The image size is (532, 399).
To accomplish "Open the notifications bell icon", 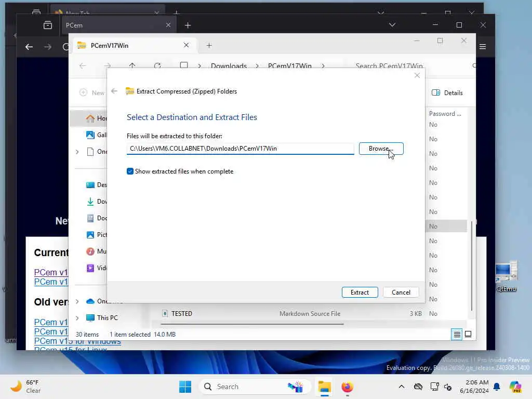I will 497,387.
